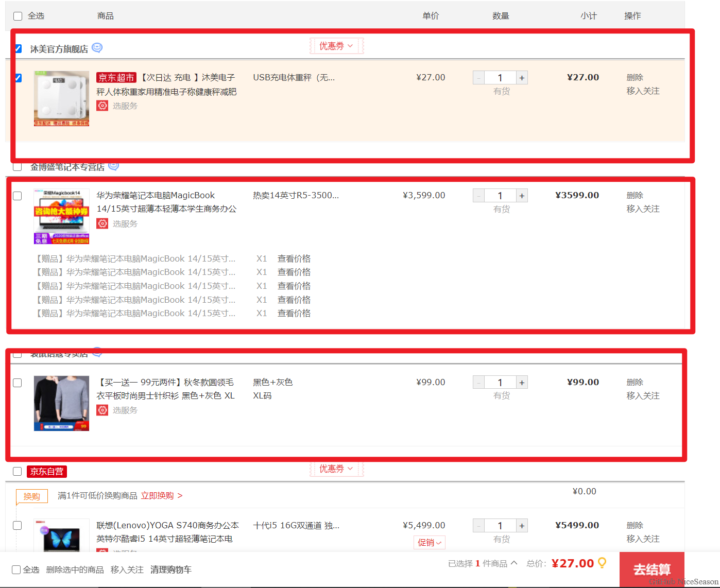Image resolution: width=720 pixels, height=588 pixels.
Task: Click 选服务 icon under 圆领毛衣
Action: [x=102, y=410]
